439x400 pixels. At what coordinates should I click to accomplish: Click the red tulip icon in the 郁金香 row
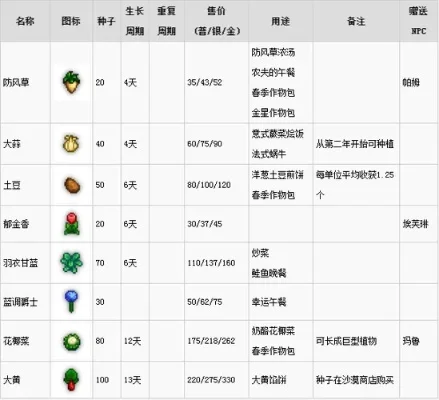71,224
